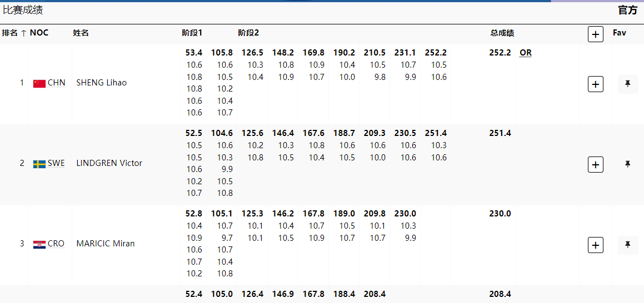644x303 pixels.
Task: Expand SHENG Lihao row details
Action: coord(595,84)
